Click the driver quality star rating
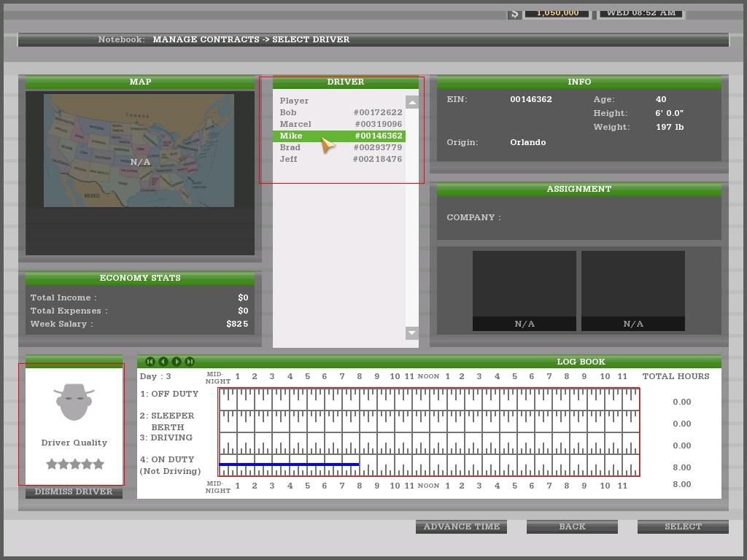Screen dimensions: 747x560 (x=75, y=464)
